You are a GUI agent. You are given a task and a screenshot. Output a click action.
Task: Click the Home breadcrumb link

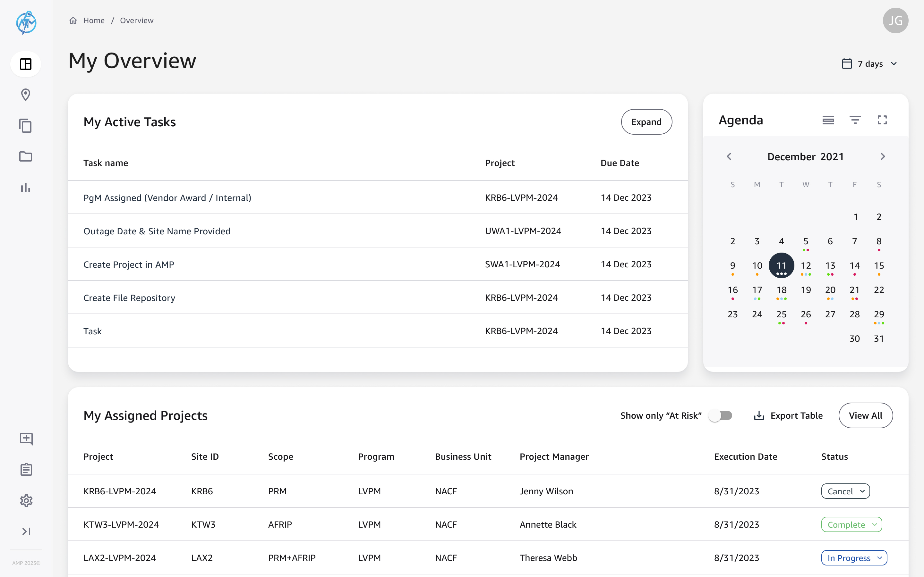94,20
